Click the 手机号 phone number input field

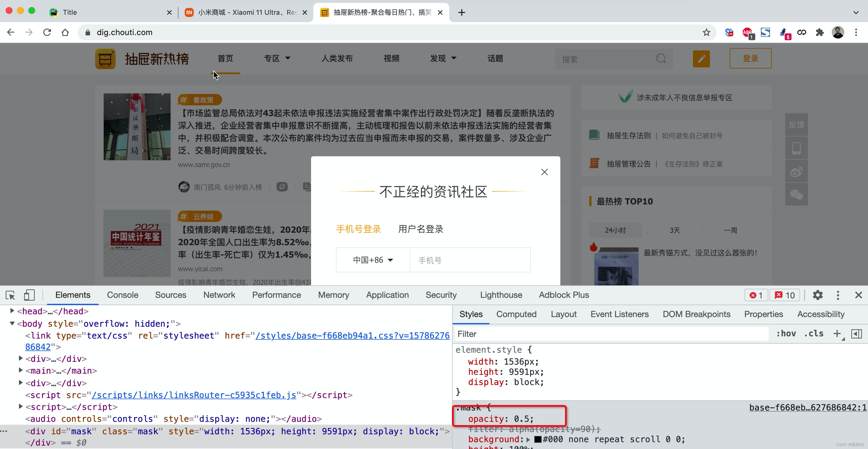[470, 260]
